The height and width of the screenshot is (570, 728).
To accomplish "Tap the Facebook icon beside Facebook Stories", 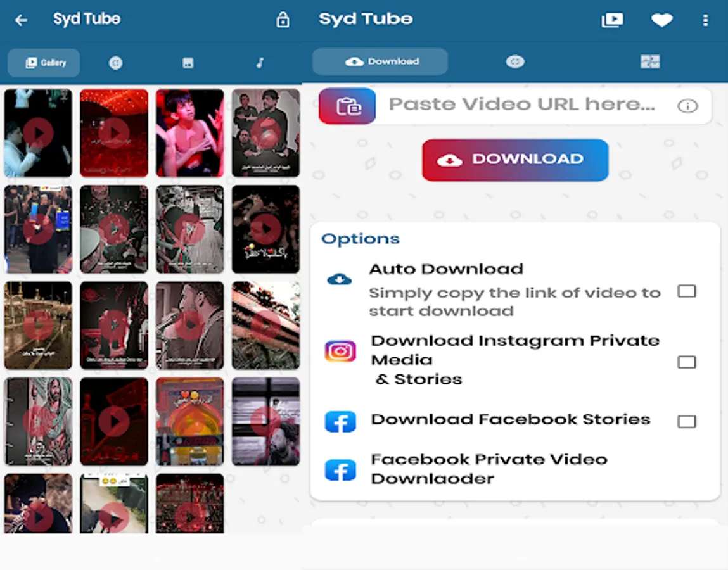I will (340, 421).
